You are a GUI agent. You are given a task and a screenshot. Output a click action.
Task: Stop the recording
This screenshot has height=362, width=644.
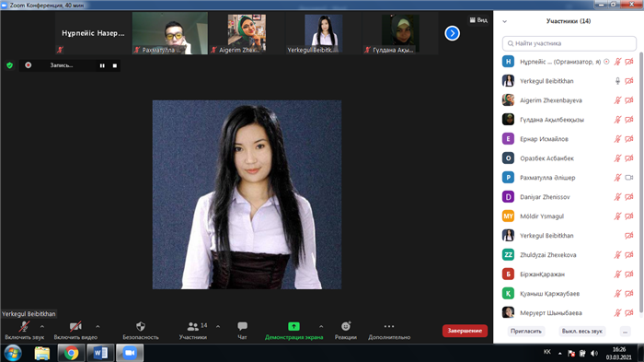click(115, 65)
